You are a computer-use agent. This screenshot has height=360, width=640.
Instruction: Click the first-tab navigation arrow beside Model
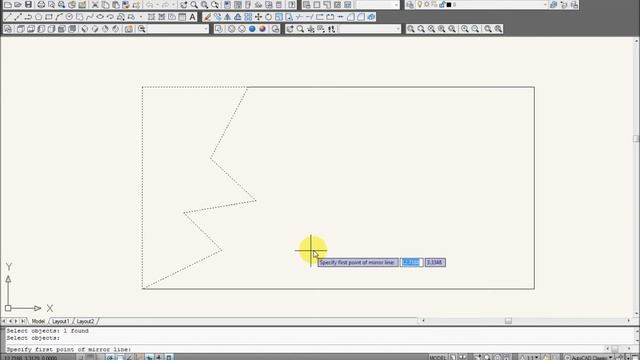[4, 322]
